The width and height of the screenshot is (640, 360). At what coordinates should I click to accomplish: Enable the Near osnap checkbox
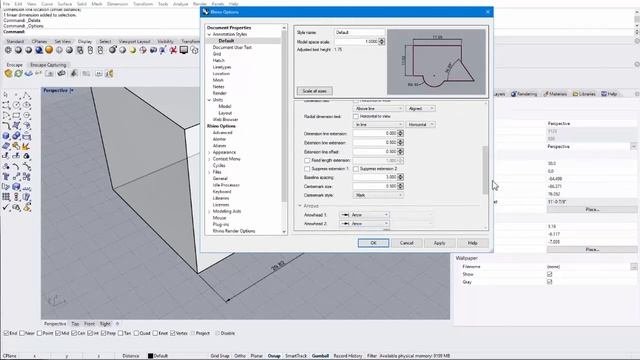pos(22,333)
